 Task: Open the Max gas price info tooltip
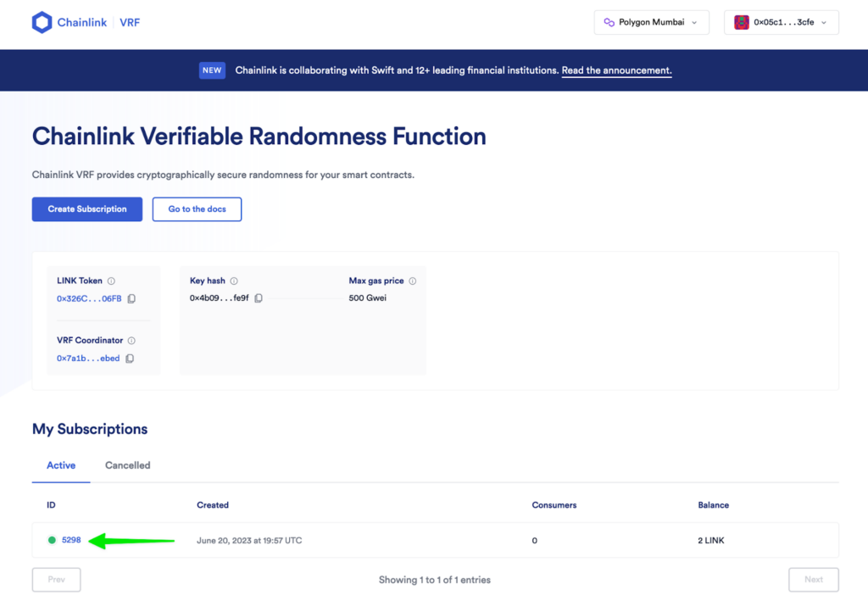pyautogui.click(x=412, y=281)
